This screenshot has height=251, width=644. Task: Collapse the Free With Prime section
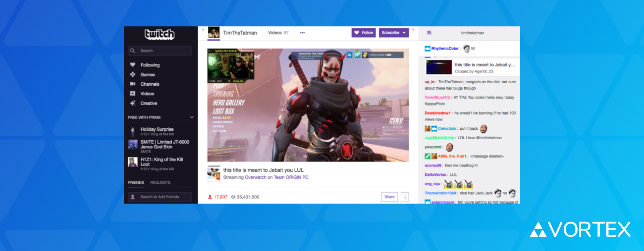[x=192, y=117]
